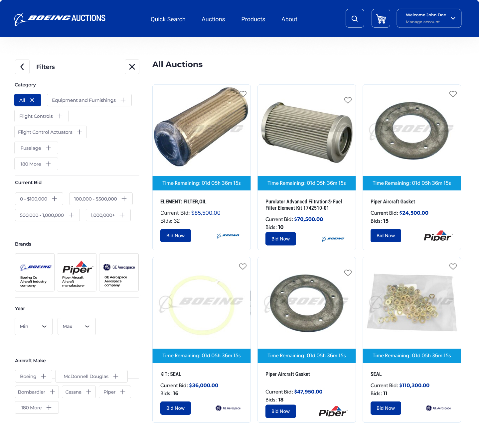The image size is (479, 448).
Task: Favorite the $24,500 Piper Aircraft Gasket heart
Action: [453, 94]
